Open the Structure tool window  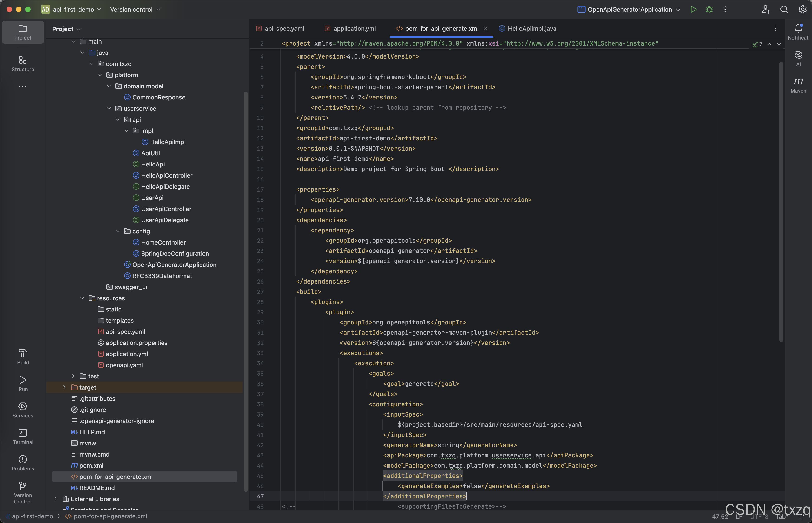(23, 63)
